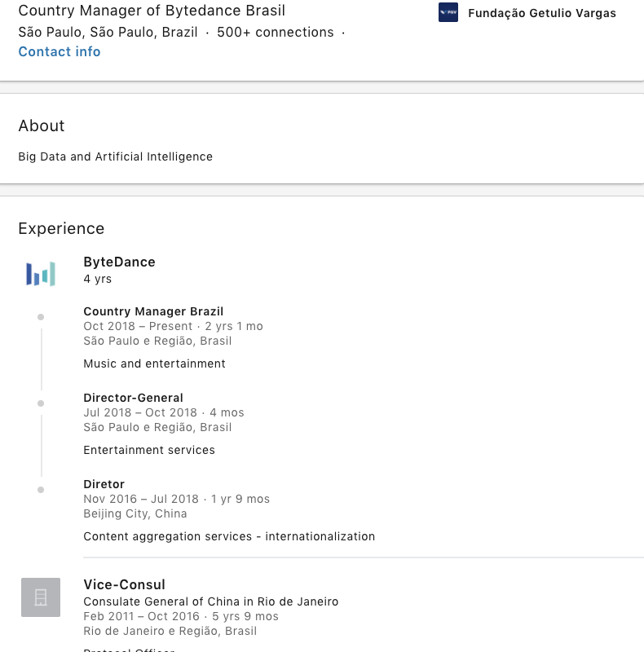Click the About section heading

pos(42,126)
